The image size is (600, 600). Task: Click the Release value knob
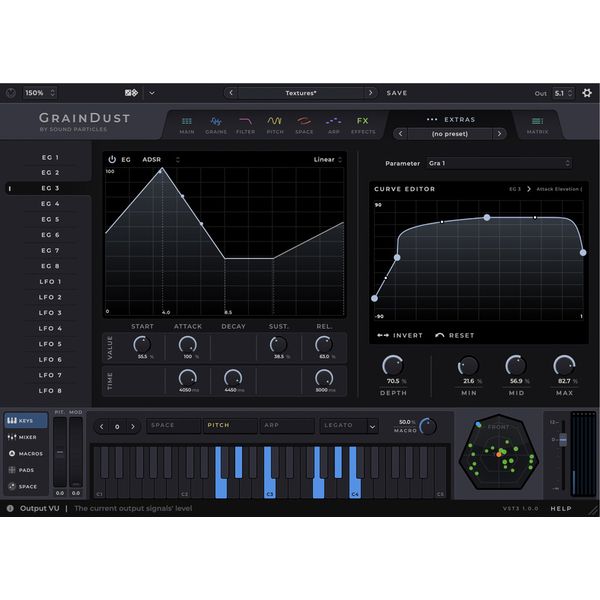[x=324, y=344]
